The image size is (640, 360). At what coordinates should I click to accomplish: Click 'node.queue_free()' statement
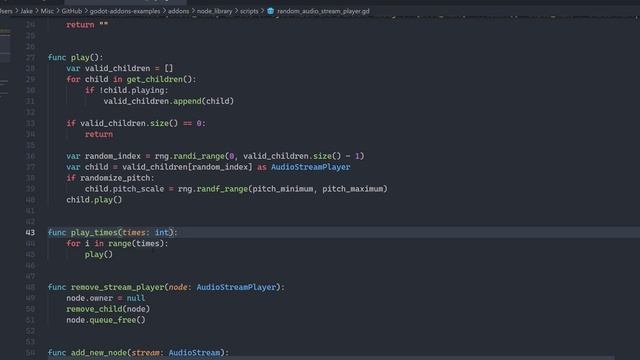pyautogui.click(x=106, y=320)
